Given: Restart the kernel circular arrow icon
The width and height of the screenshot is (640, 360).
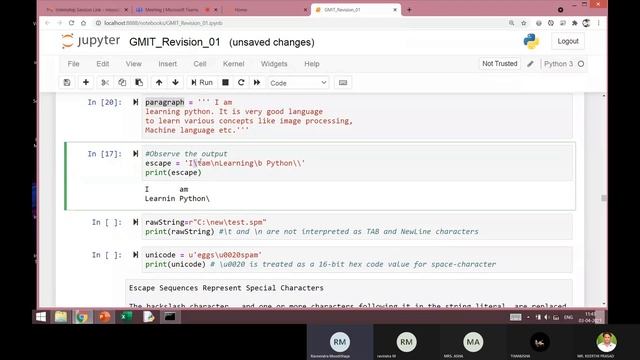Looking at the screenshot, I should (241, 82).
